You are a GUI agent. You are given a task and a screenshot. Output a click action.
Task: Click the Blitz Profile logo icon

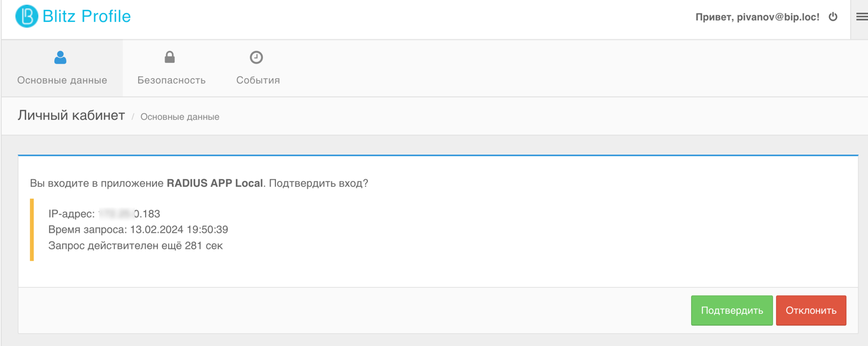coord(27,17)
